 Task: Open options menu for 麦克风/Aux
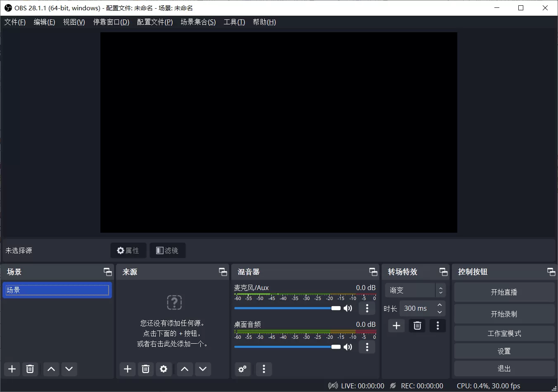point(367,308)
